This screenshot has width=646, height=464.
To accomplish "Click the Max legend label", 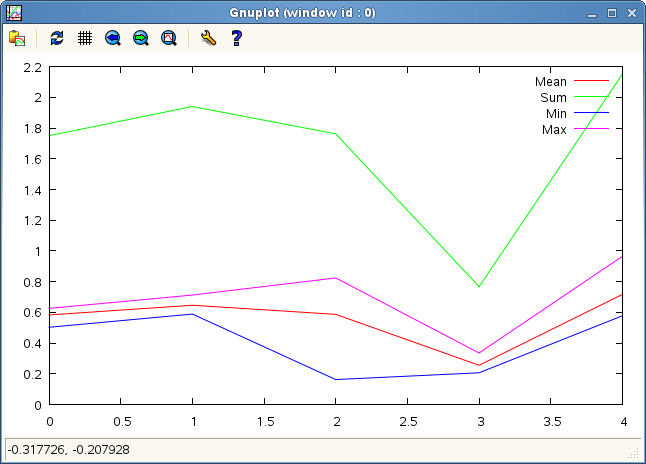I will (x=554, y=130).
